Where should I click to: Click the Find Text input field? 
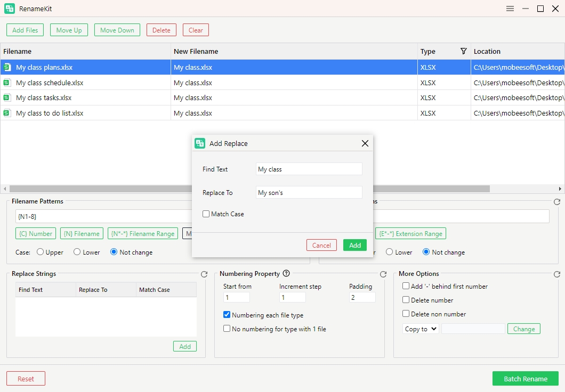coord(309,169)
